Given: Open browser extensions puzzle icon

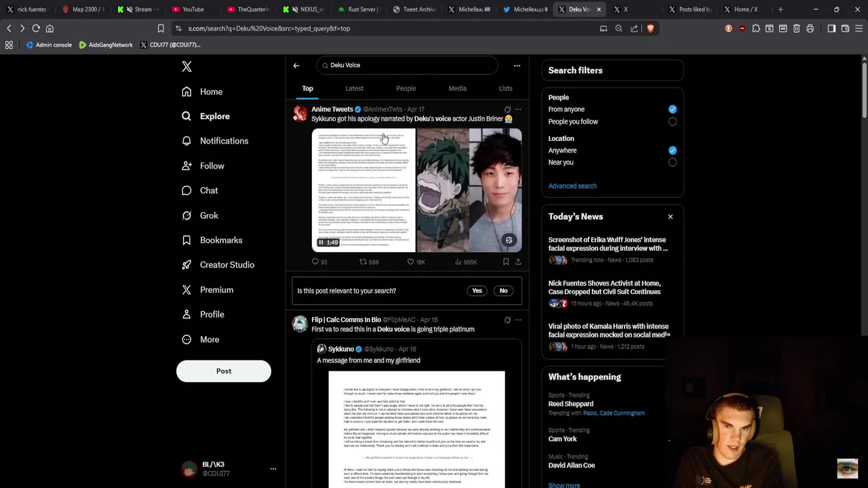Looking at the screenshot, I should coord(755,28).
